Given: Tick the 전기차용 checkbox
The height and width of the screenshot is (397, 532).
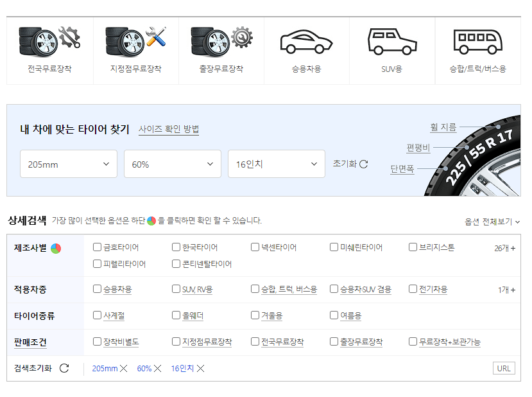Looking at the screenshot, I should pos(413,289).
